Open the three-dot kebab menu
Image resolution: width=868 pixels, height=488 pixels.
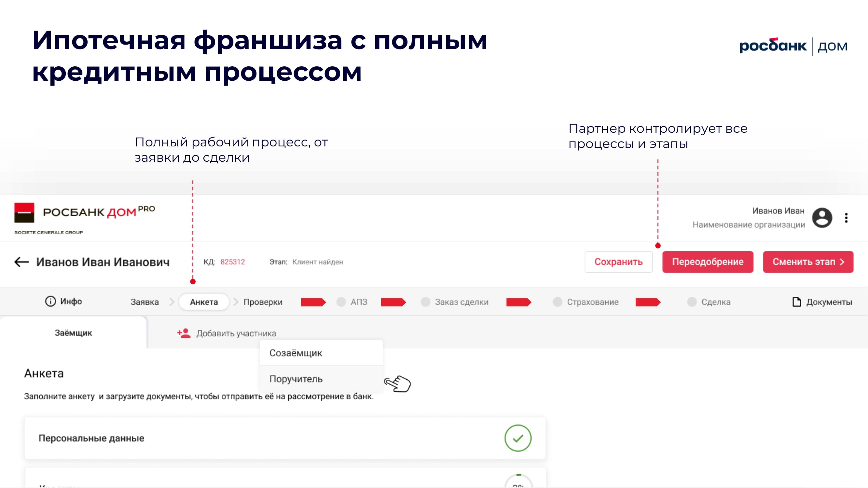click(x=846, y=218)
